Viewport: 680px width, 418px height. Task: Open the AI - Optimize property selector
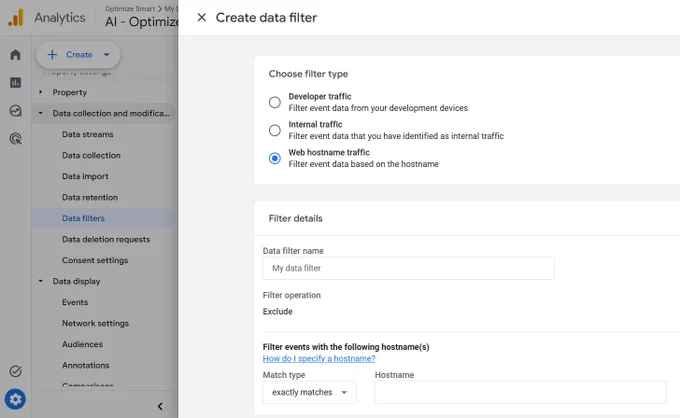pyautogui.click(x=141, y=22)
